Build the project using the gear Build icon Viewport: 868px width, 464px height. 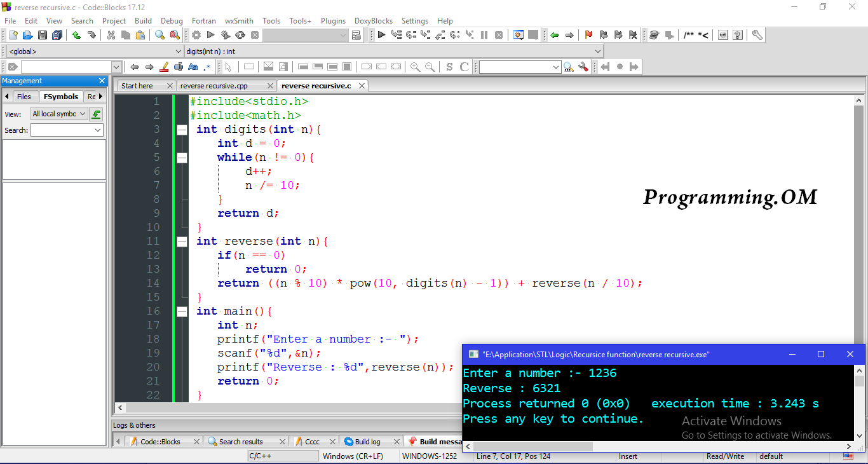[x=197, y=35]
